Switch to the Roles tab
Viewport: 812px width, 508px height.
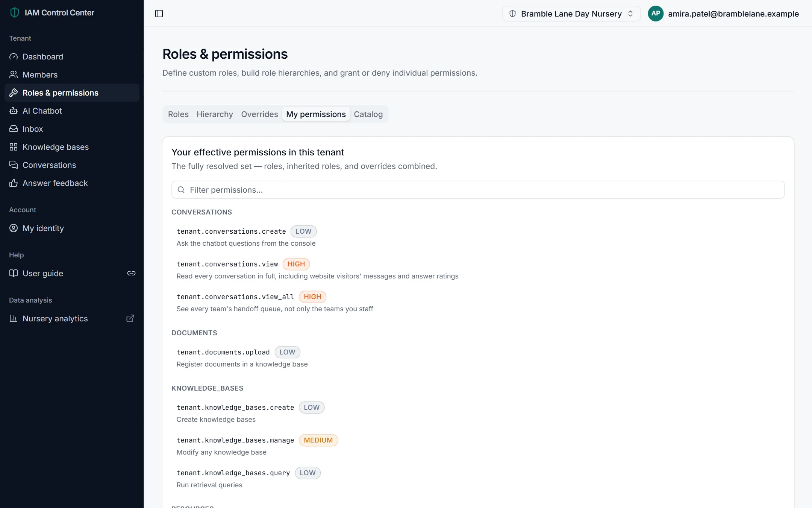pyautogui.click(x=178, y=114)
